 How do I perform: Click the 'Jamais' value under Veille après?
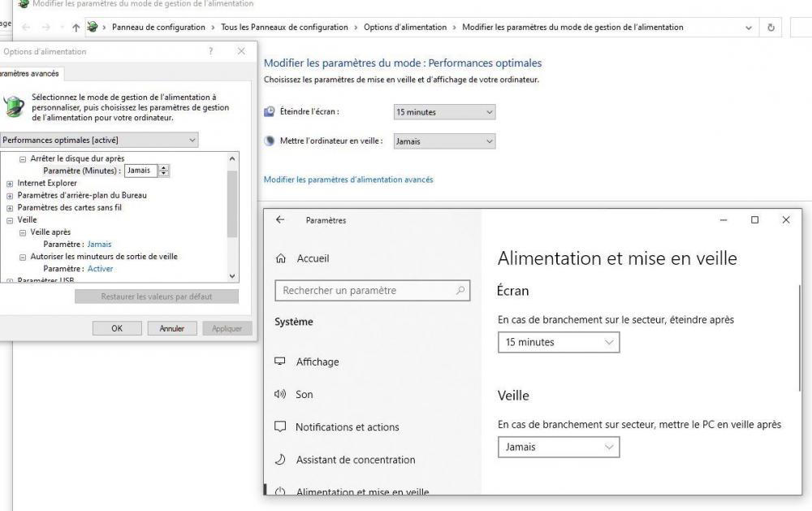(x=99, y=244)
